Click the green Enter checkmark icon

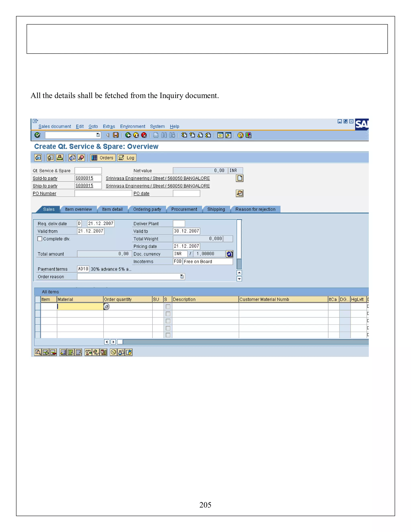click(x=38, y=135)
